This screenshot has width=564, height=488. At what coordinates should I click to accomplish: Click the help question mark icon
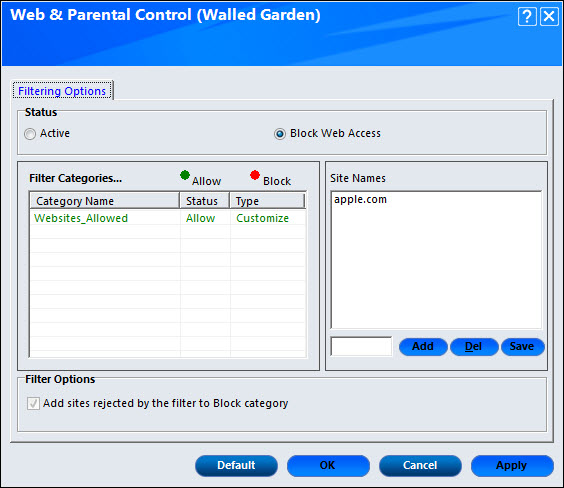click(527, 17)
